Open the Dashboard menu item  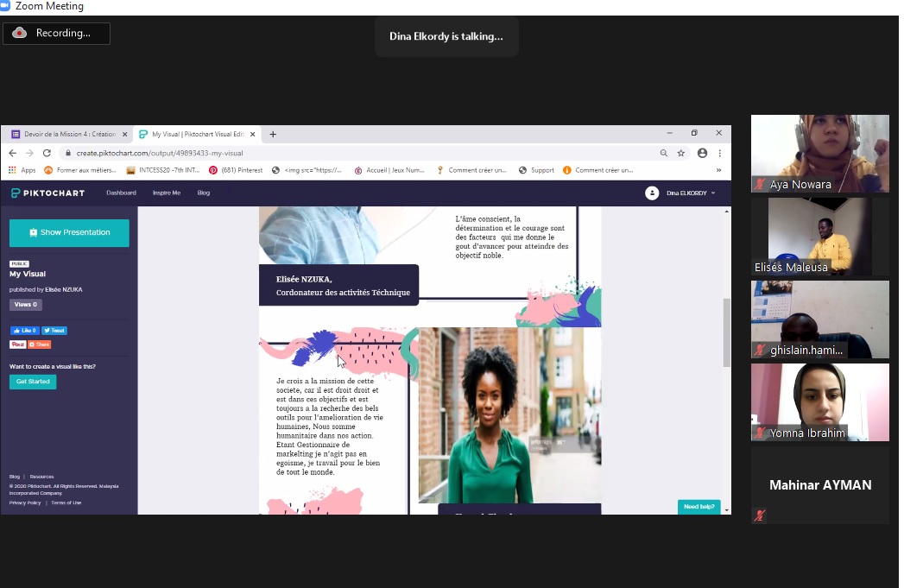click(121, 193)
